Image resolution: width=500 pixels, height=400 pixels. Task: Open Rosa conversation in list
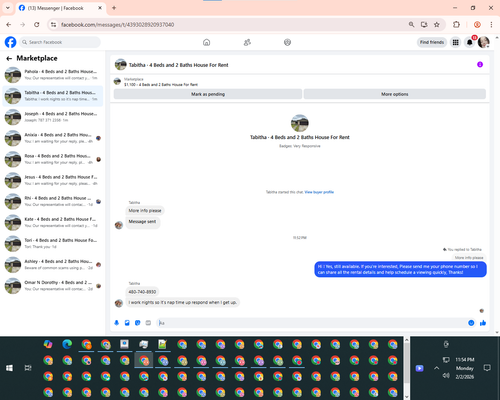(x=53, y=159)
